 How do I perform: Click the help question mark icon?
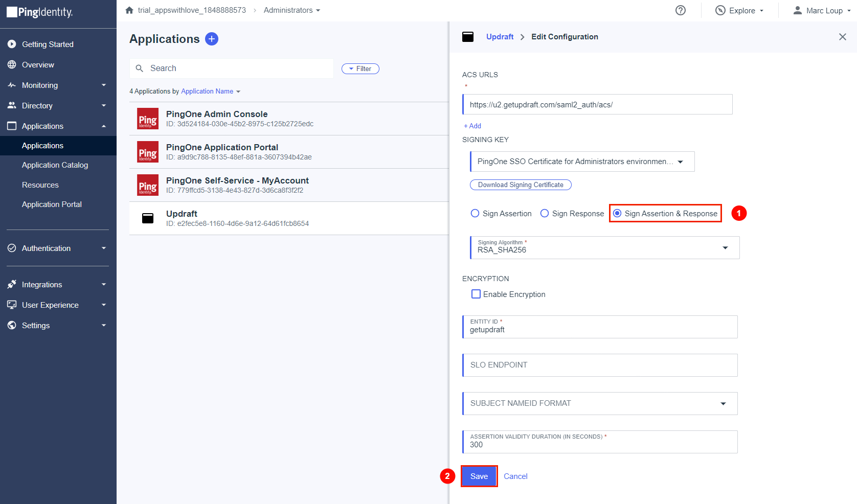680,10
